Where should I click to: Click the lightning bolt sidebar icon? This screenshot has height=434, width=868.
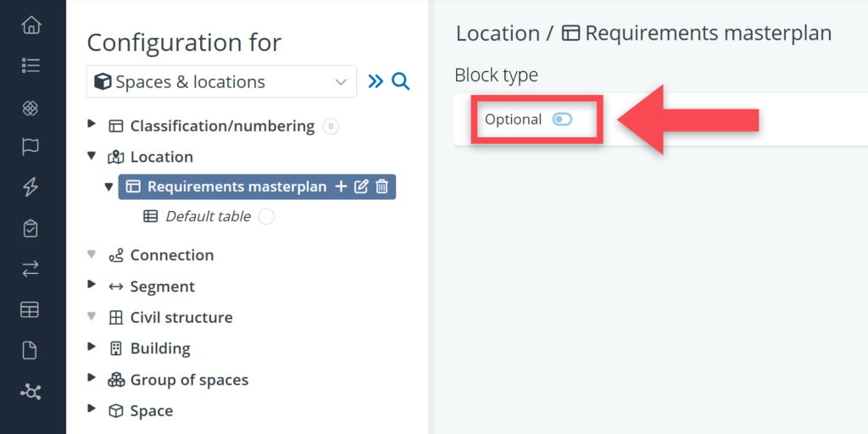pyautogui.click(x=31, y=188)
